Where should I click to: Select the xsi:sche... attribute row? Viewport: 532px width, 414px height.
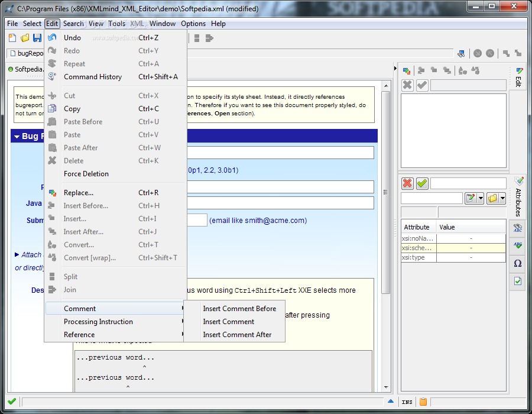tap(453, 248)
